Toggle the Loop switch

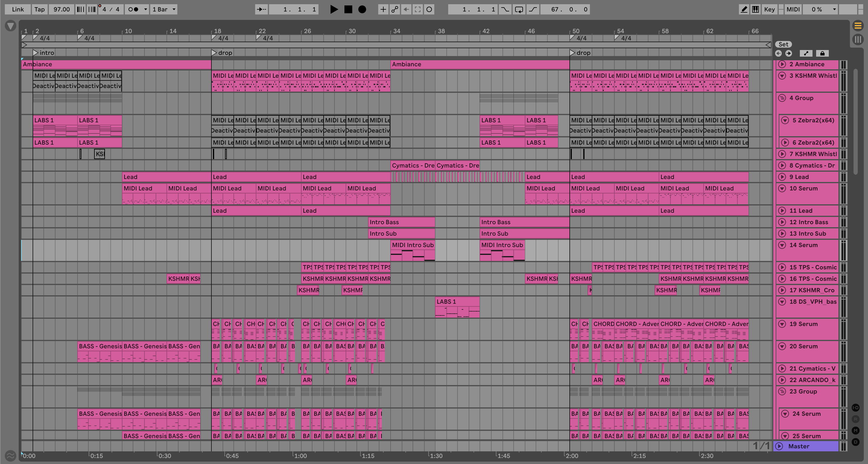(x=519, y=9)
